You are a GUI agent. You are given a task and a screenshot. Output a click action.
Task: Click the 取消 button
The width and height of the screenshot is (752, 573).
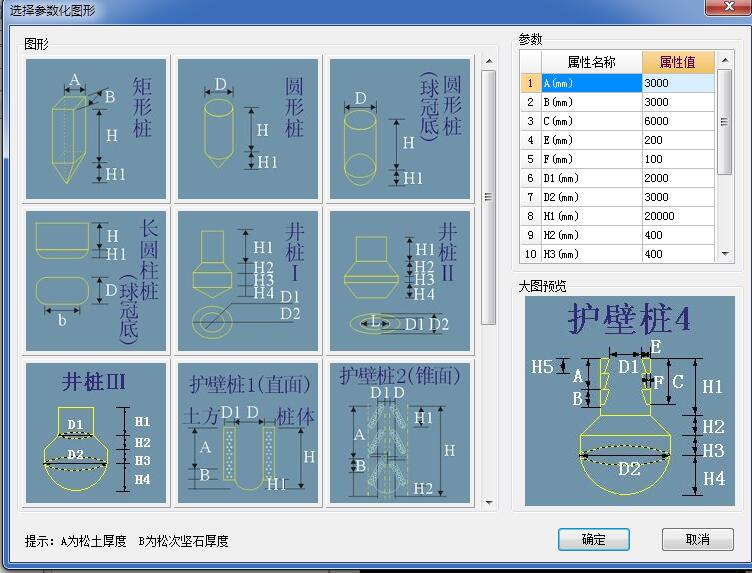(x=698, y=539)
